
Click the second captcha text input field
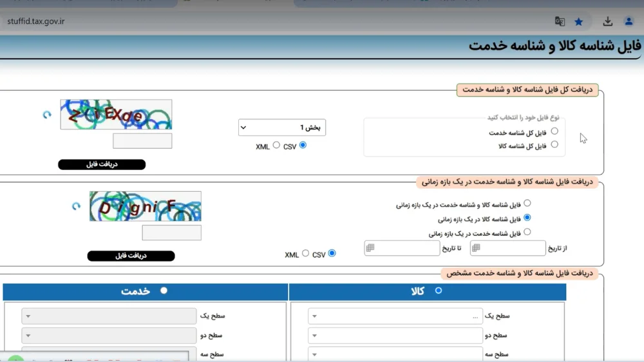point(172,233)
